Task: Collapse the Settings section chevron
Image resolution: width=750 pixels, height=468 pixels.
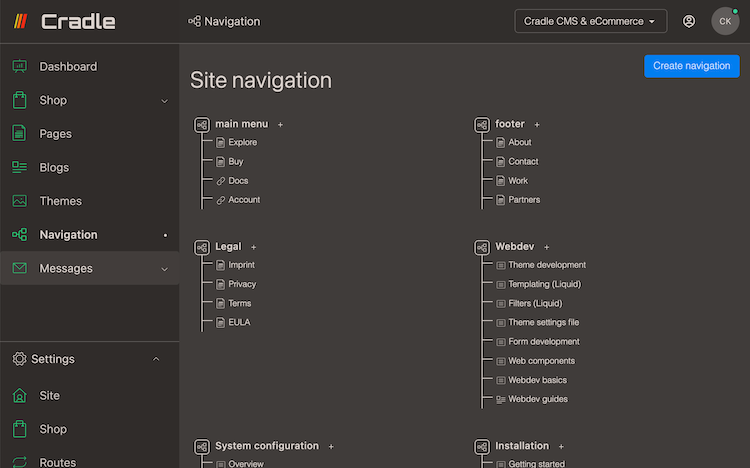Action: (156, 359)
